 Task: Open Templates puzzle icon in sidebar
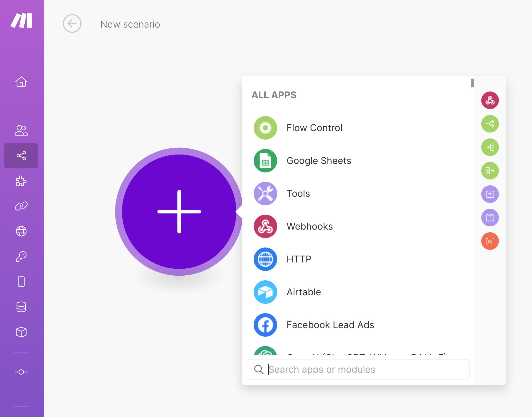pyautogui.click(x=21, y=181)
